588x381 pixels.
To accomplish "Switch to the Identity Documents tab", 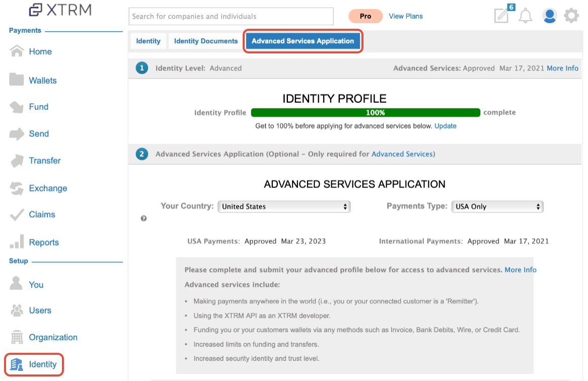I will [x=206, y=41].
